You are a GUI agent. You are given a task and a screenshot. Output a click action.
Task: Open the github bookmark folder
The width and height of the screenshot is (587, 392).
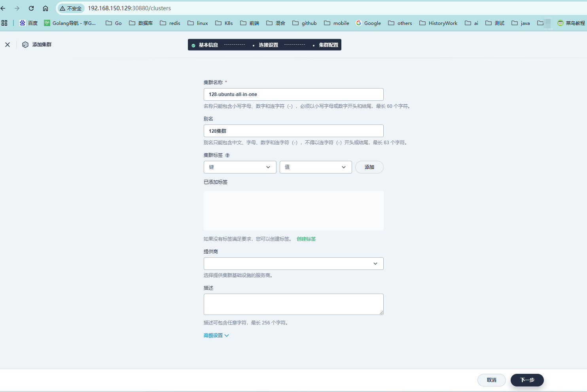305,23
